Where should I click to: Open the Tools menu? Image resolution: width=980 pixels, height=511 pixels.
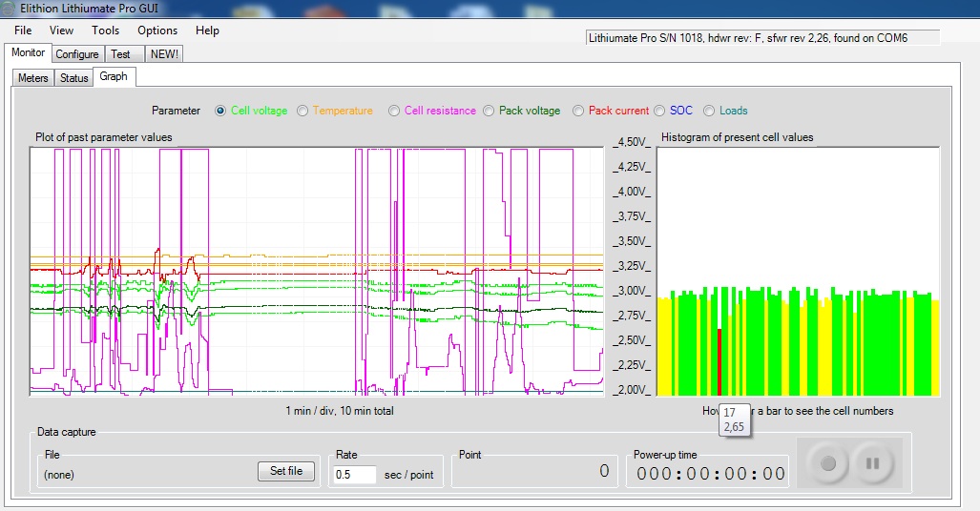pyautogui.click(x=105, y=31)
